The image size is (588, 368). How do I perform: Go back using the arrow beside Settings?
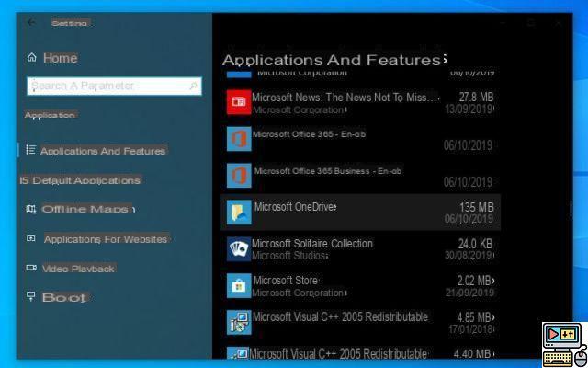tap(31, 22)
